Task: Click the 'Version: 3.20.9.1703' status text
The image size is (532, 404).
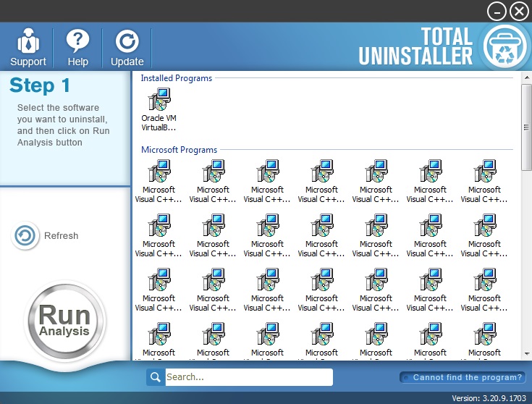Action: [x=489, y=398]
